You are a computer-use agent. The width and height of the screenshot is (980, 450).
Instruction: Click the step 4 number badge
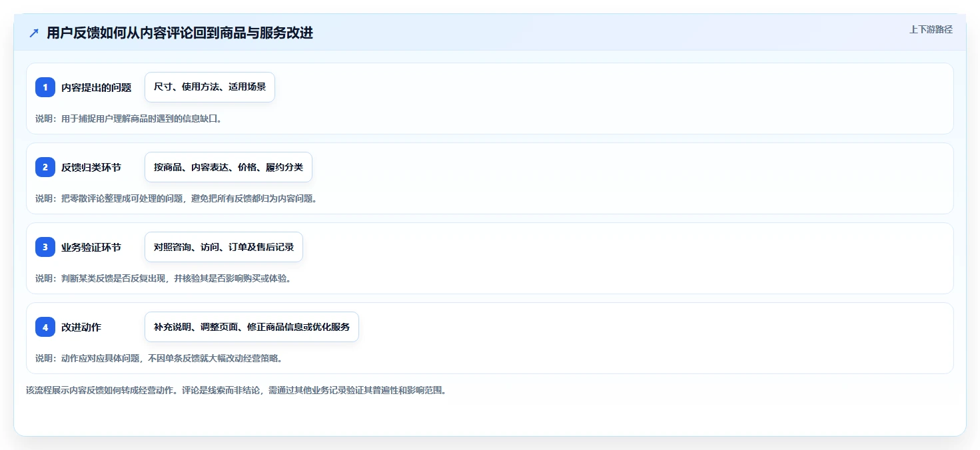click(45, 327)
